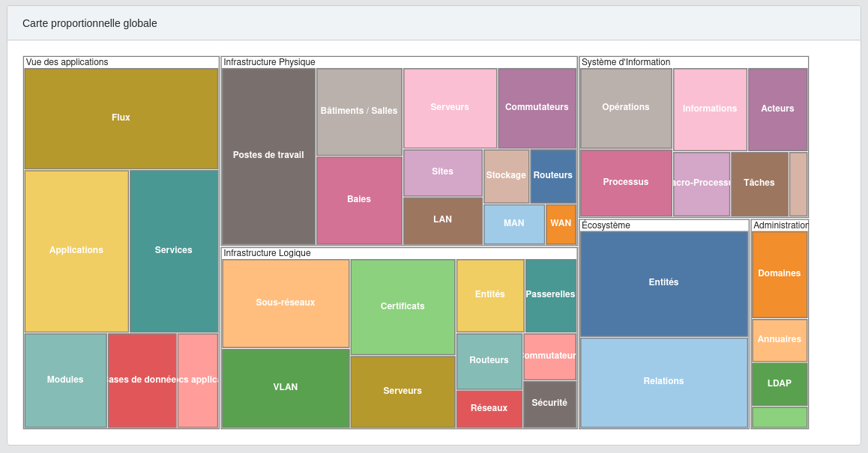Open the Processus tile
Viewport: 868px width, 453px height.
626,183
